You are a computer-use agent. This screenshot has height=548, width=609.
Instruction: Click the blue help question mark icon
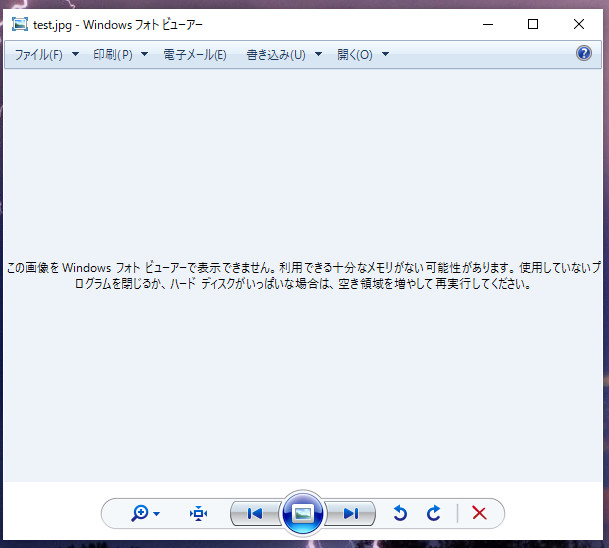click(x=584, y=53)
